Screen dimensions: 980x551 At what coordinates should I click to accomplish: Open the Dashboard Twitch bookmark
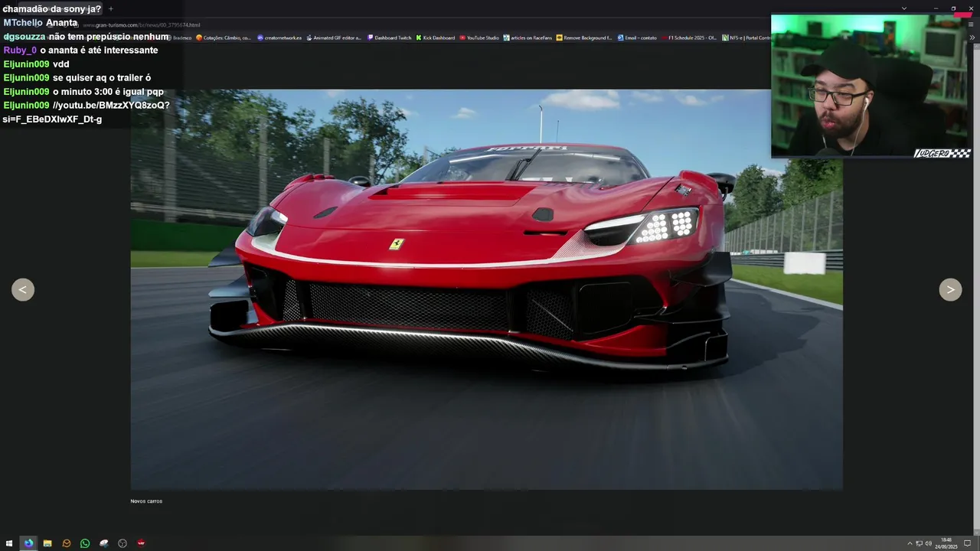pos(390,37)
